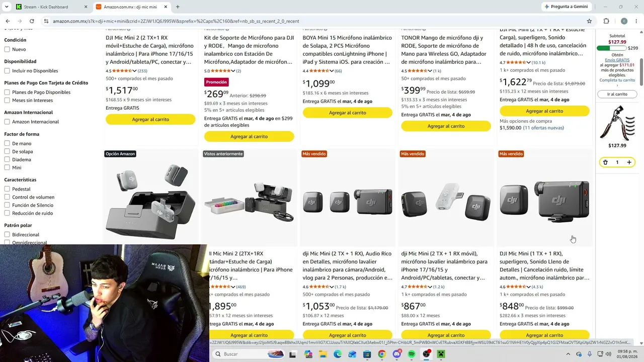The width and height of the screenshot is (644, 362).
Task: Open the Chrome profile avatar
Action: tap(624, 21)
